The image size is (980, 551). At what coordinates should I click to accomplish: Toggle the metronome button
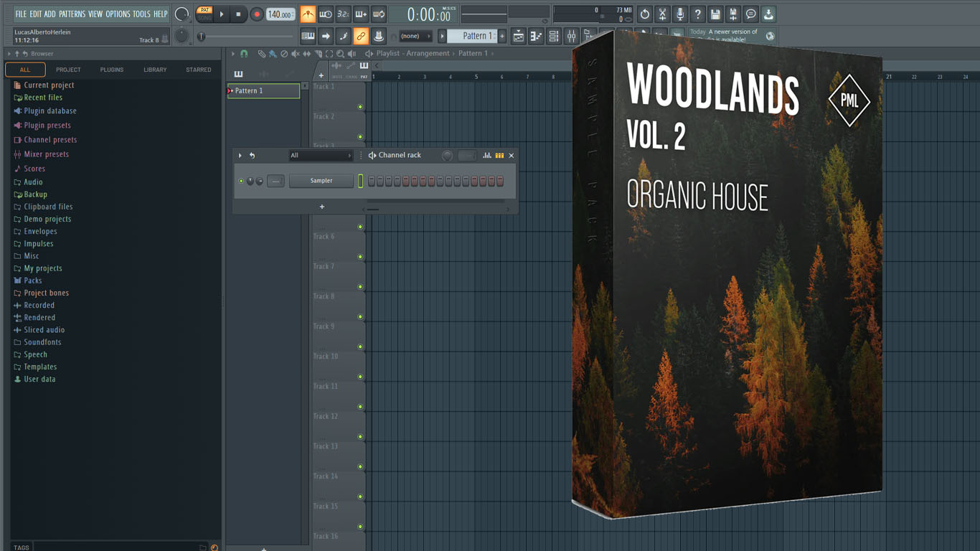pos(308,14)
